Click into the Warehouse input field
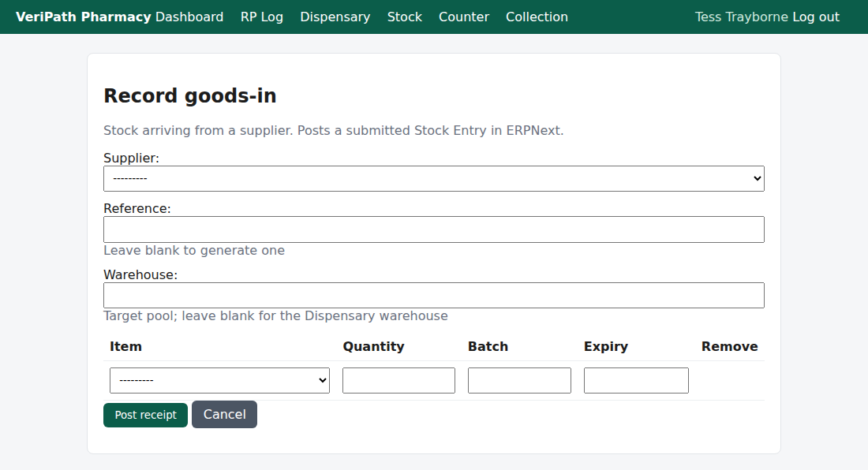 tap(433, 295)
